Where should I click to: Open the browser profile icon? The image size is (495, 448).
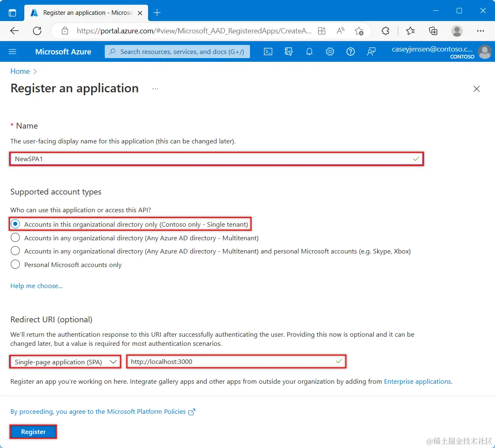(457, 31)
